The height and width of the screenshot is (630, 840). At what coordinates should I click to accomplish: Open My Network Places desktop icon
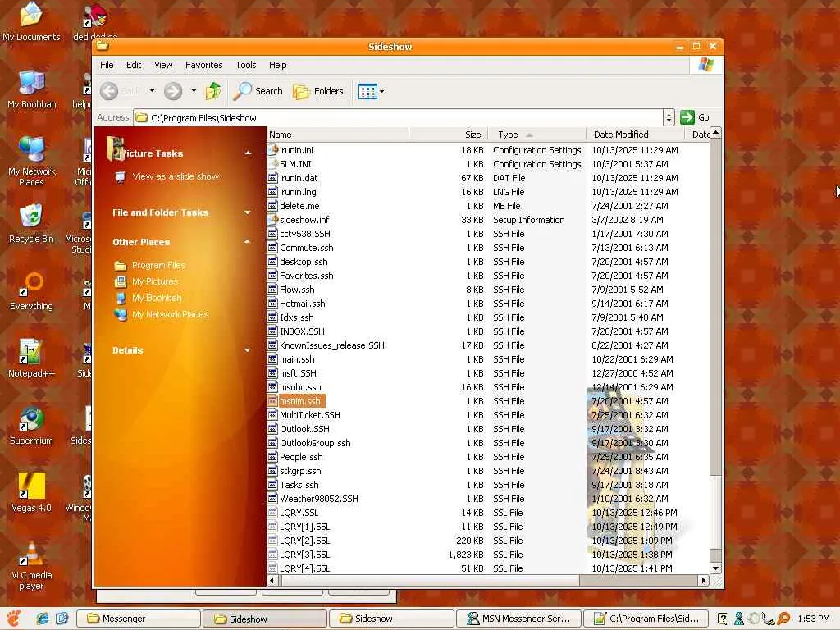click(32, 161)
